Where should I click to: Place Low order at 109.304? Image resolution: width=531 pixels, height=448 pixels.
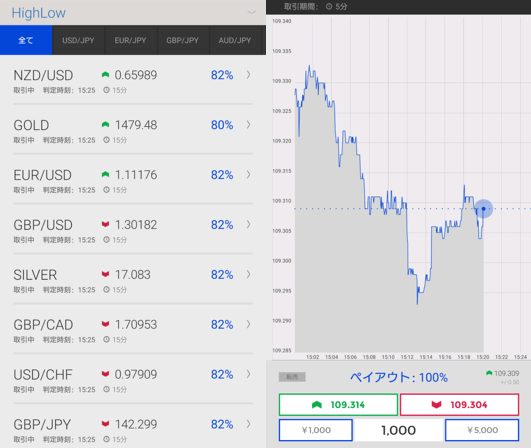[x=460, y=405]
